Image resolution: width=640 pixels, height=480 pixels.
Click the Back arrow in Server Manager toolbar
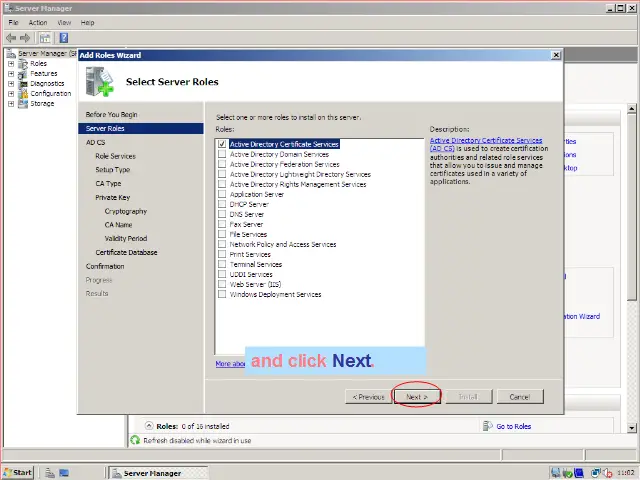11,38
